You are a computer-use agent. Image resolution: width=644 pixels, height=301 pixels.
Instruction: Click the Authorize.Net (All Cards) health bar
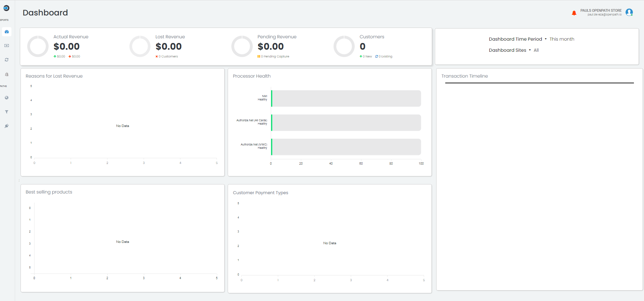point(346,123)
